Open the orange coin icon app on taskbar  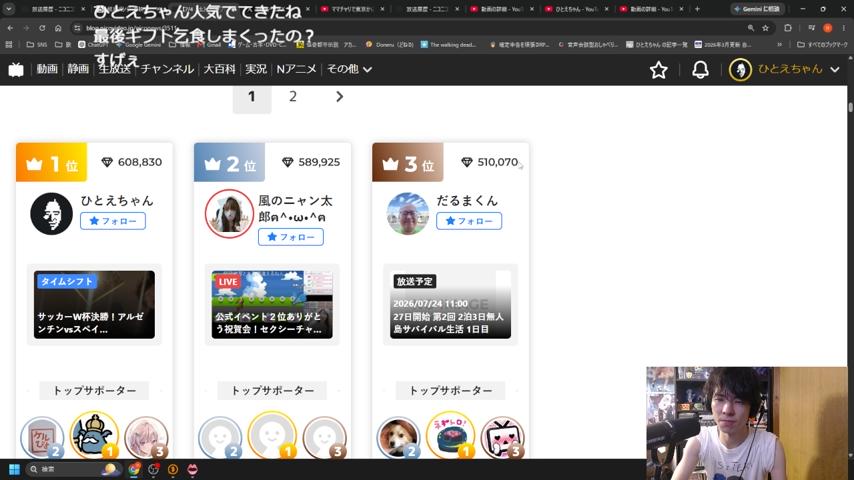pos(173,469)
